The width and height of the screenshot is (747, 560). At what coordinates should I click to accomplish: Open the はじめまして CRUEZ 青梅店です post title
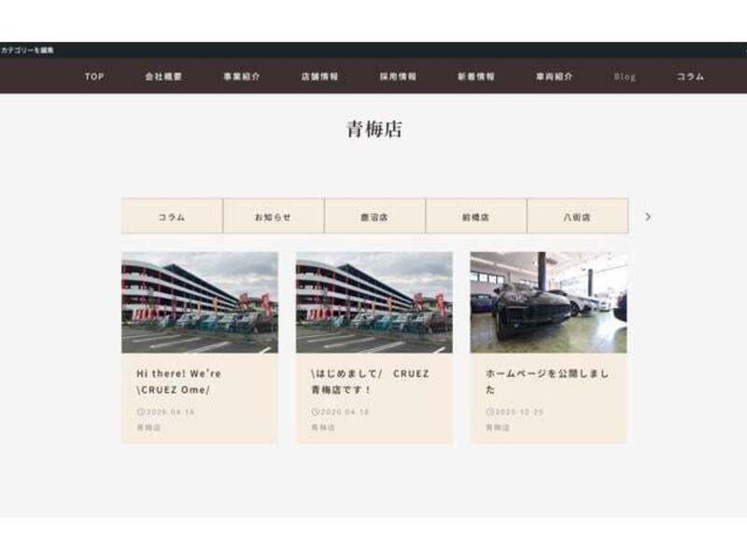370,382
